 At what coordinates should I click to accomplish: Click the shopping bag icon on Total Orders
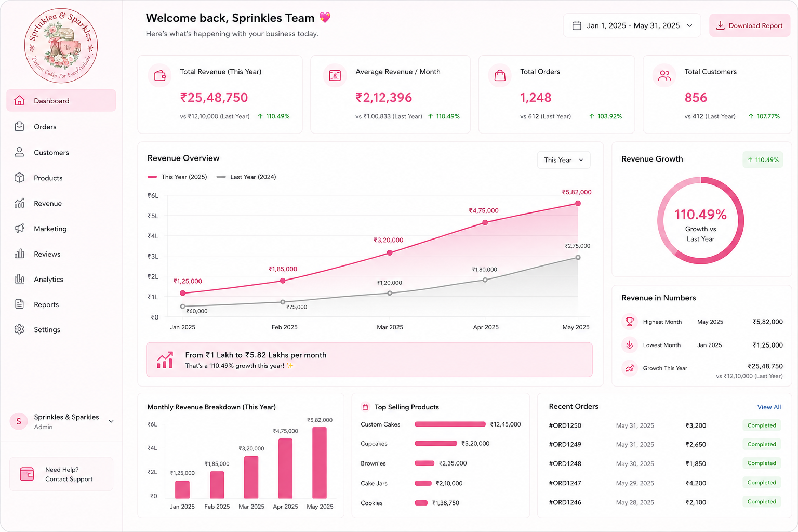[500, 76]
